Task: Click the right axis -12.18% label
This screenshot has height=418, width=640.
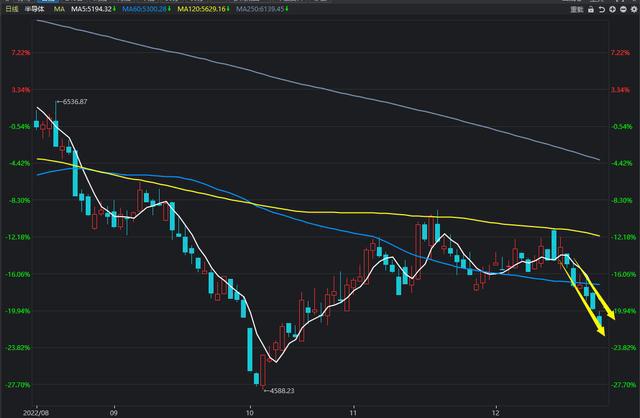Action: click(623, 237)
